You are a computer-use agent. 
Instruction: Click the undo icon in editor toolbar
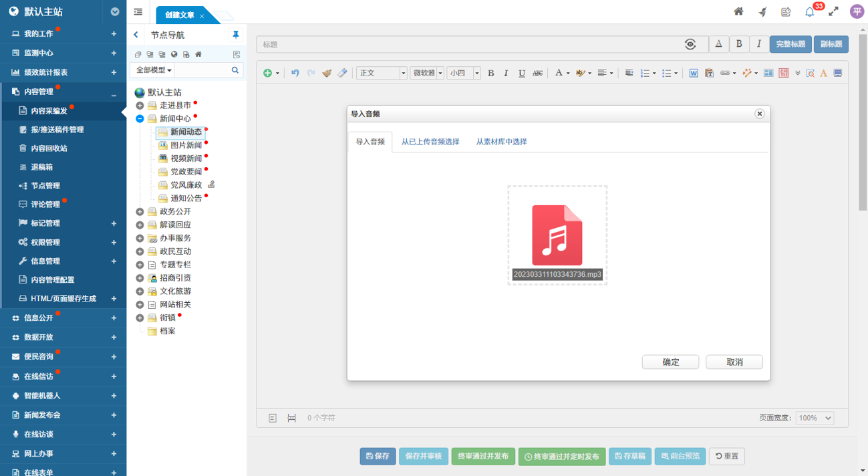[x=295, y=73]
